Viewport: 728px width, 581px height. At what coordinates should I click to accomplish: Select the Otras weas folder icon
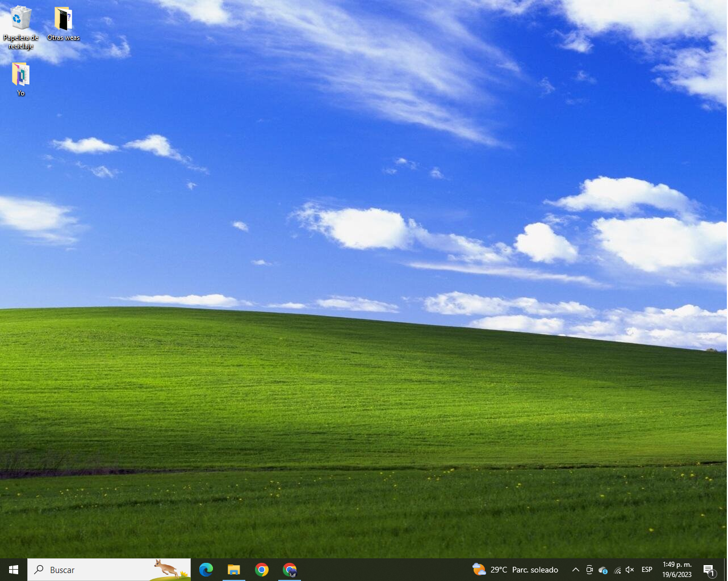coord(63,24)
